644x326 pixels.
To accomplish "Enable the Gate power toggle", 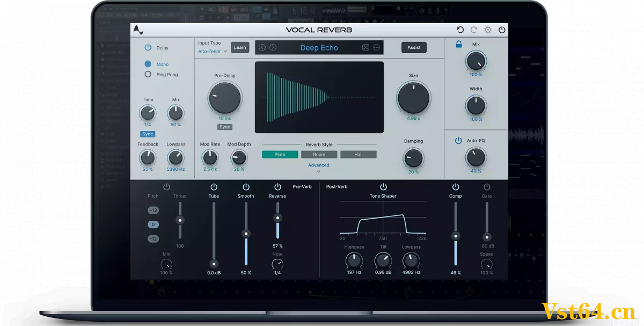I will point(487,187).
